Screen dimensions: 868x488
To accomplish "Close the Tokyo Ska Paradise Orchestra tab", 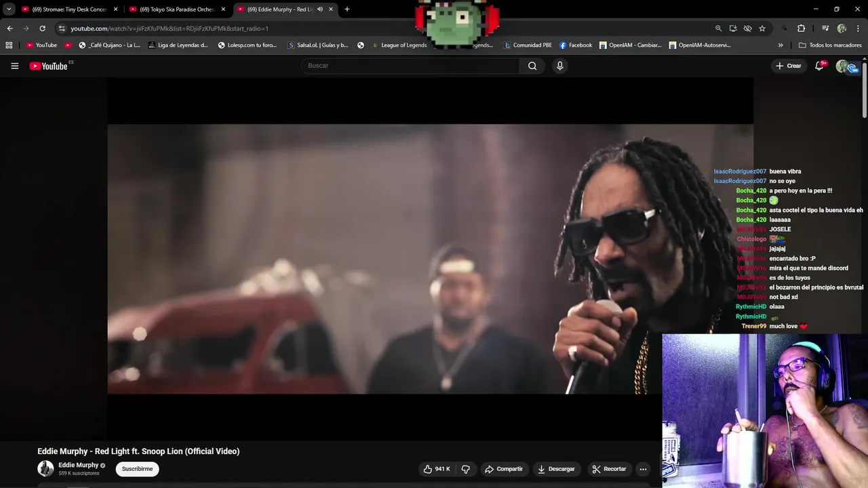I will coord(223,9).
